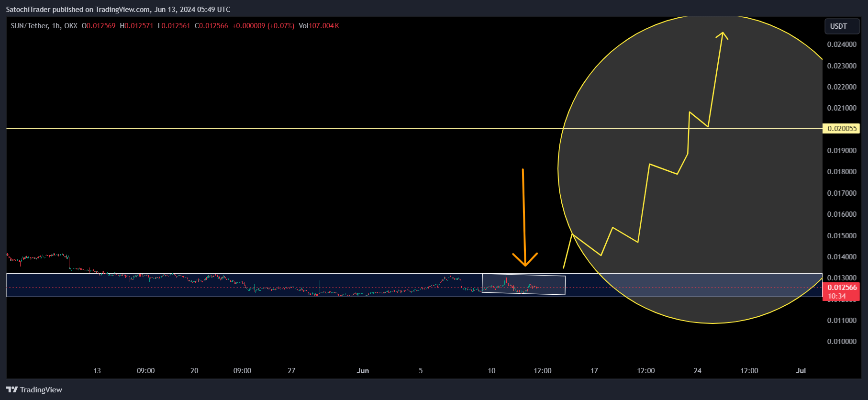Screen dimensions: 868x400
Task: Click the SatochiTrader published header text
Action: pyautogui.click(x=118, y=9)
